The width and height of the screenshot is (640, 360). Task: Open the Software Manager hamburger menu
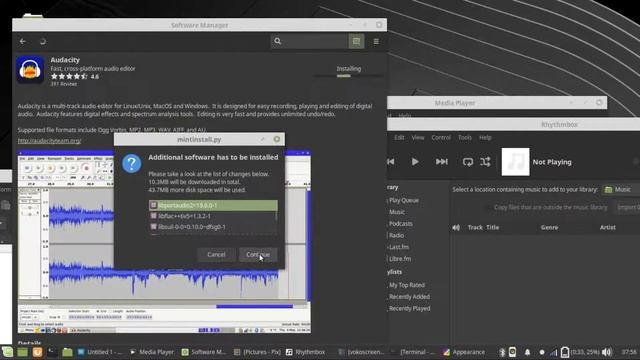[376, 41]
